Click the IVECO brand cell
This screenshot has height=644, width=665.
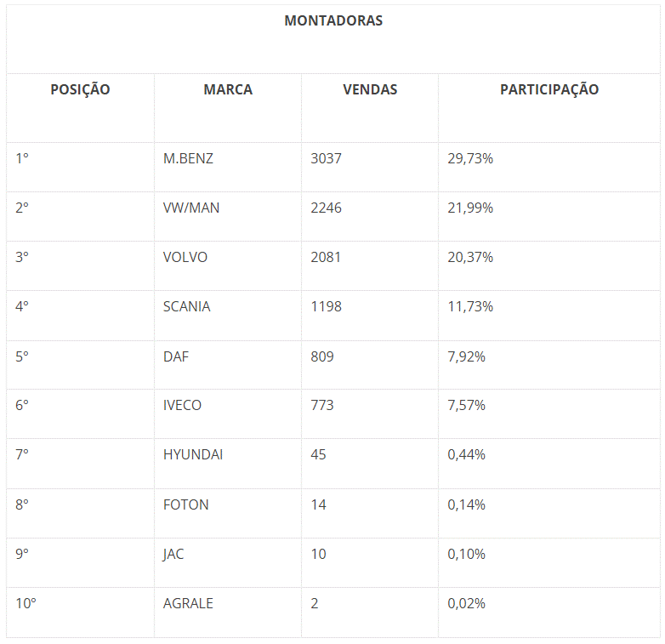pyautogui.click(x=182, y=405)
